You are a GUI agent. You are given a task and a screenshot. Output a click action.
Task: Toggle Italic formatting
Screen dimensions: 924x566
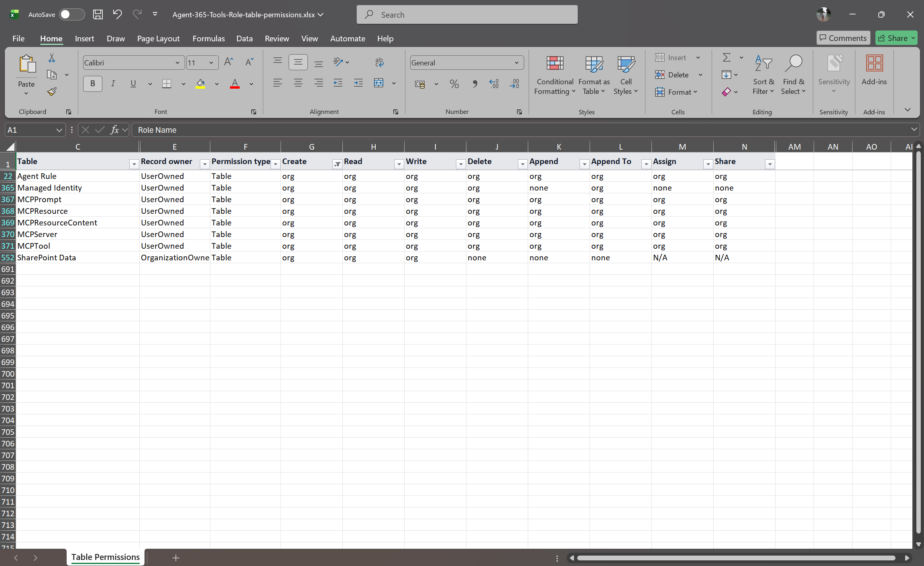[x=113, y=83]
